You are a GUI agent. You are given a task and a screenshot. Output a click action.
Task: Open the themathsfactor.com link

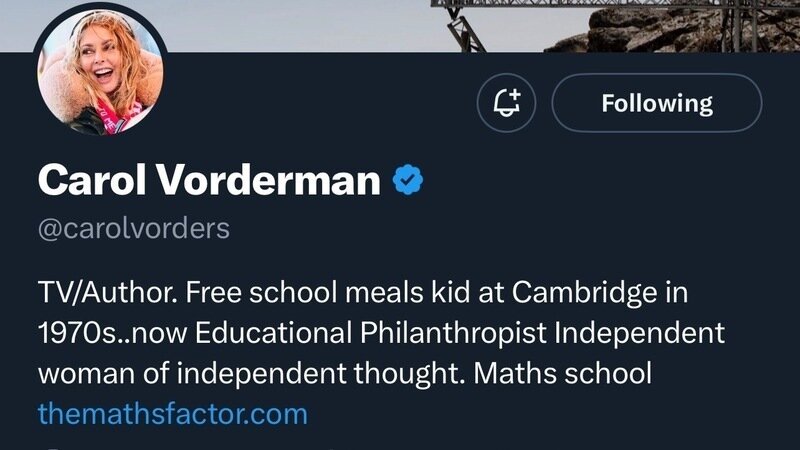pyautogui.click(x=172, y=412)
